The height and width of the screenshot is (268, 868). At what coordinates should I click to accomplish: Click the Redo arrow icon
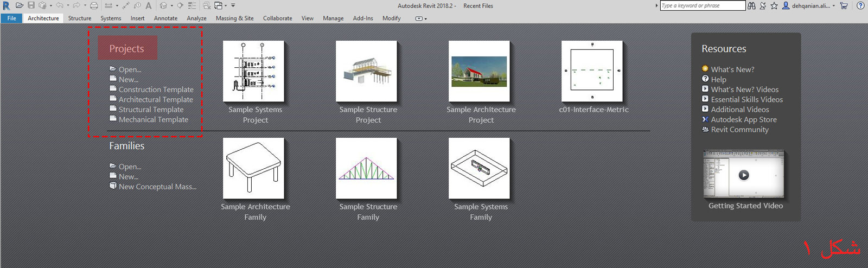coord(76,5)
